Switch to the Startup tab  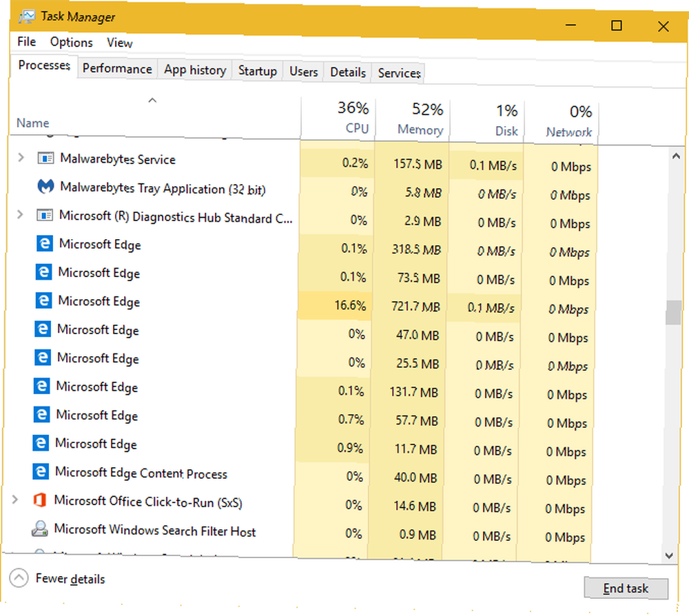[258, 71]
